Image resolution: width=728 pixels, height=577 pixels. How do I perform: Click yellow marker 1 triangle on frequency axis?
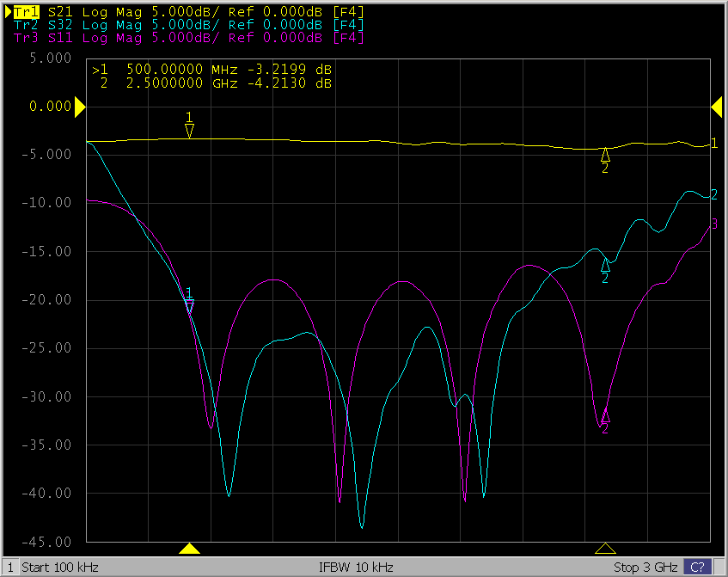190,549
